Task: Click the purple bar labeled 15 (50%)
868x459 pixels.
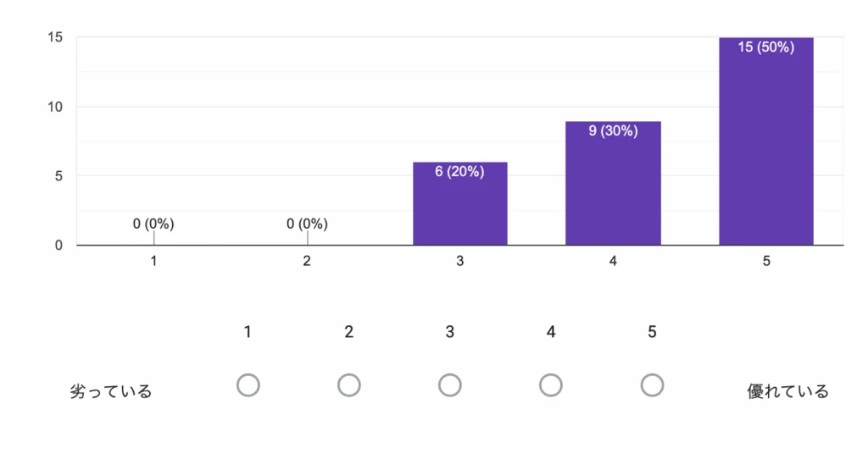Action: click(765, 144)
